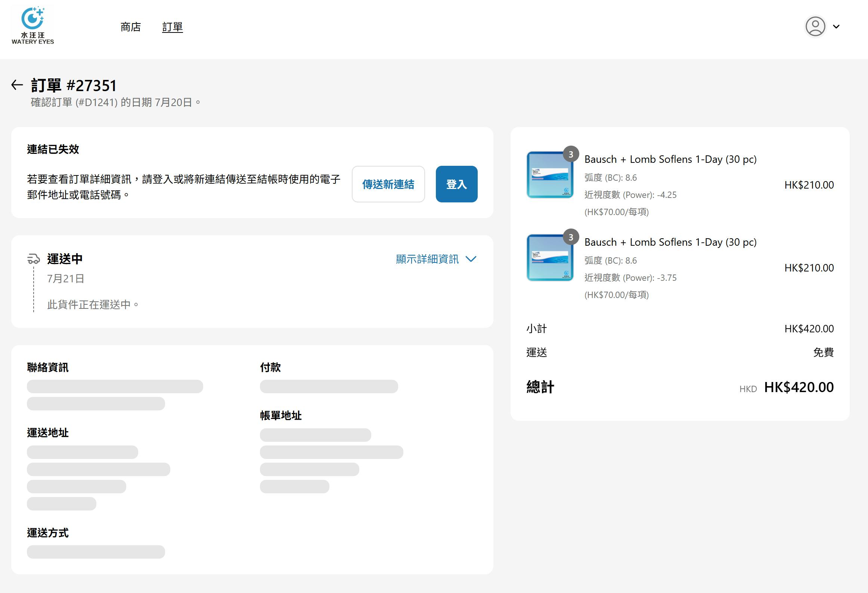
Task: Click the HK$210.00 price of the -3.75 item
Action: (x=809, y=268)
